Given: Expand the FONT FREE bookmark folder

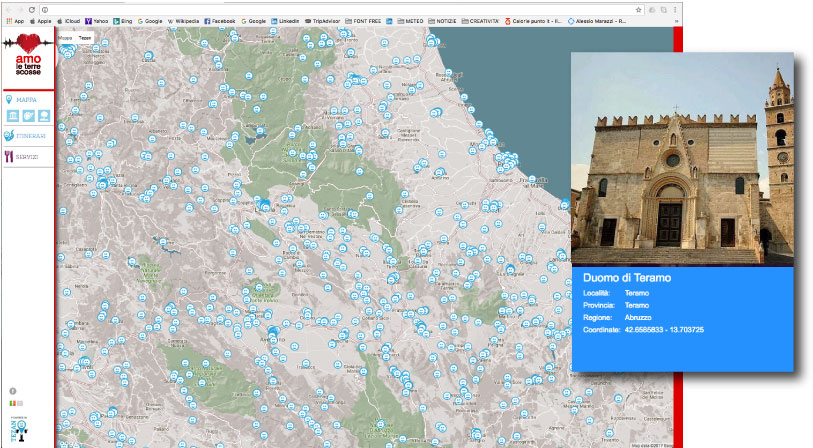Looking at the screenshot, I should [x=363, y=21].
